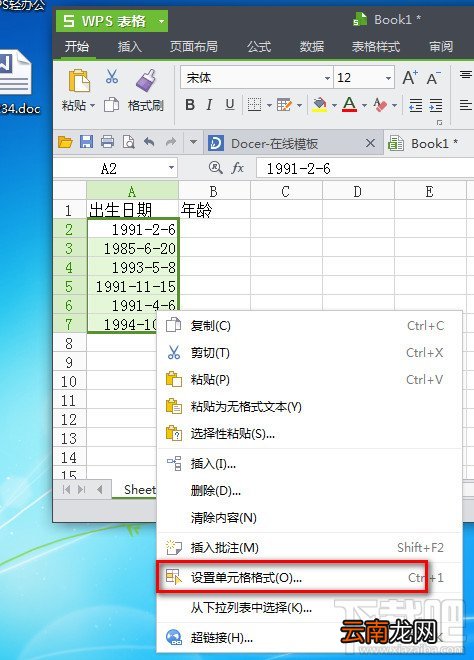The width and height of the screenshot is (474, 660).
Task: Decrease font size with A- icon
Action: coord(433,77)
